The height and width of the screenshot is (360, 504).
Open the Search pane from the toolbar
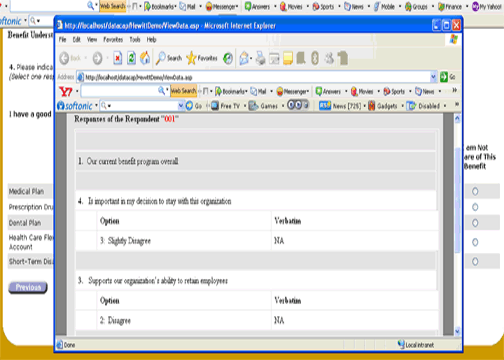tap(170, 58)
